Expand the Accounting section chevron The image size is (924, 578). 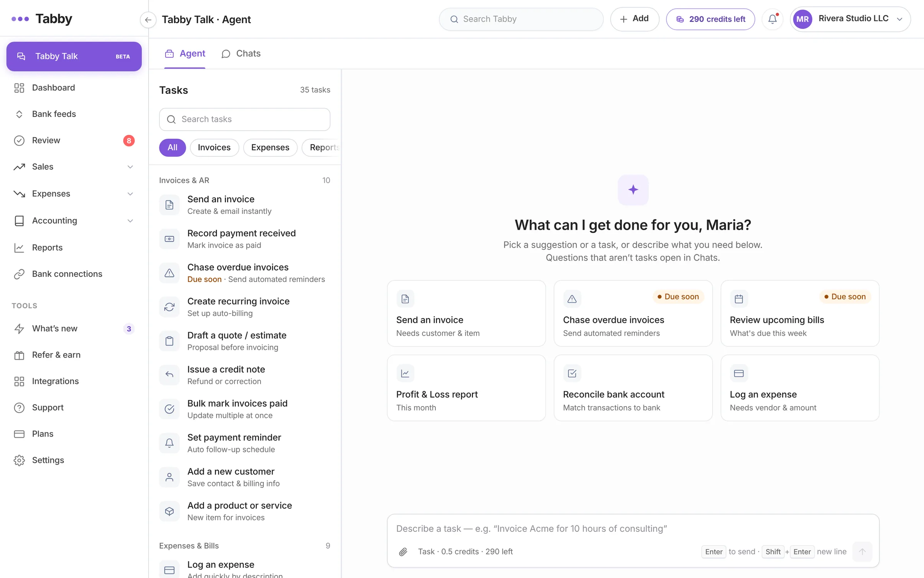click(x=130, y=221)
